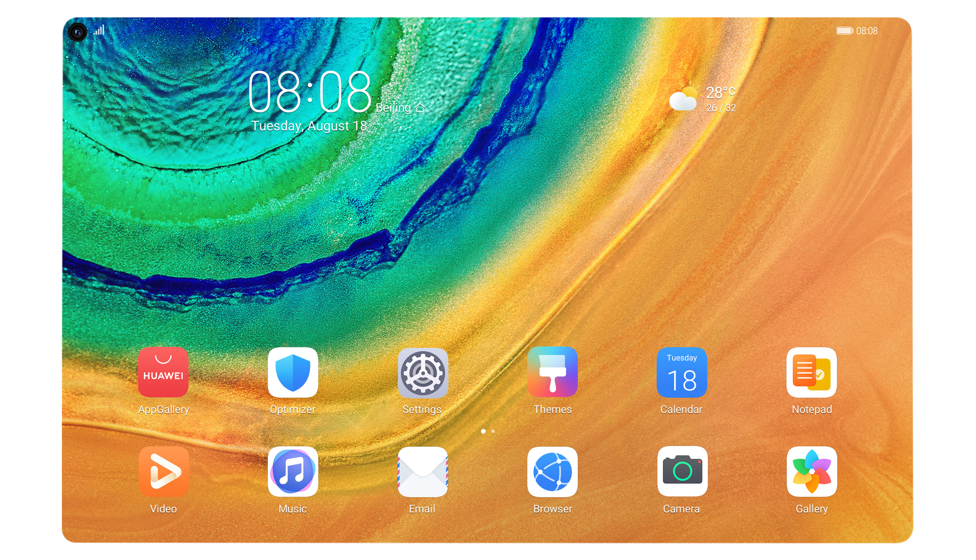This screenshot has width=976, height=560.
Task: Tap the weather cloud and sun icon
Action: (683, 99)
